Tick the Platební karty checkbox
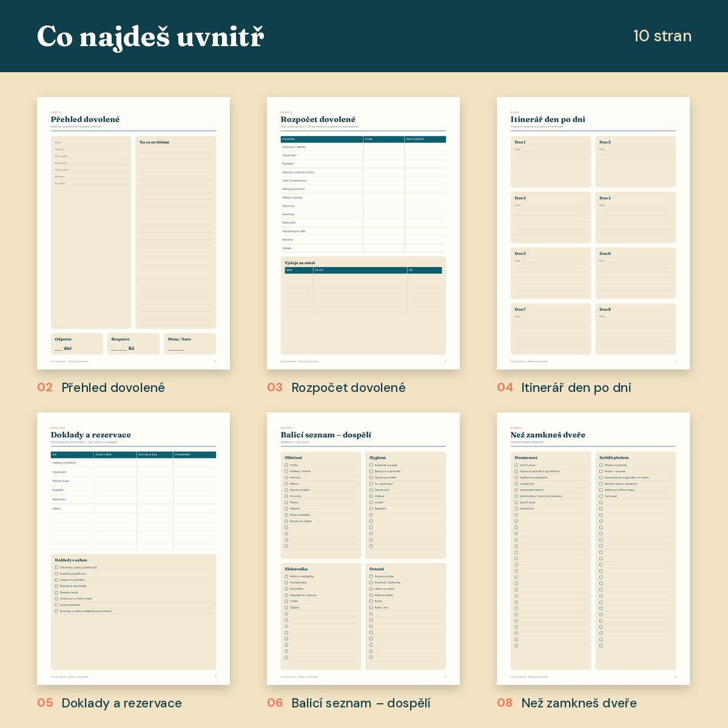The image size is (728, 728). click(56, 592)
